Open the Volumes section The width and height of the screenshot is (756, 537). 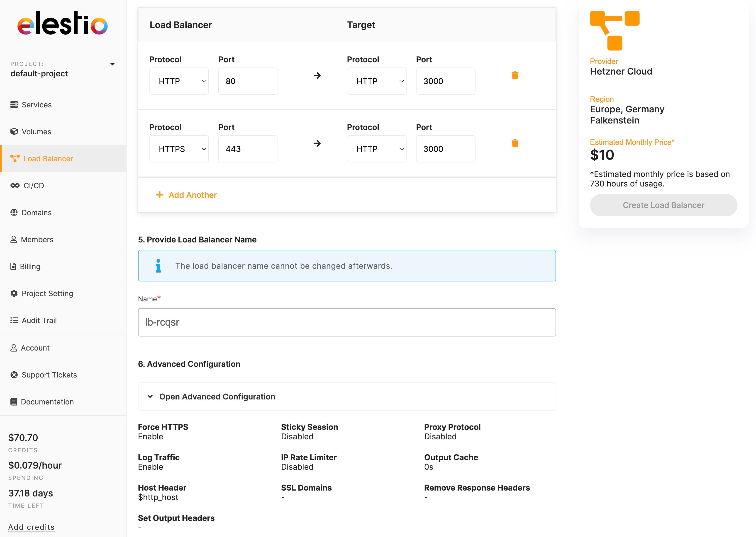pyautogui.click(x=36, y=131)
